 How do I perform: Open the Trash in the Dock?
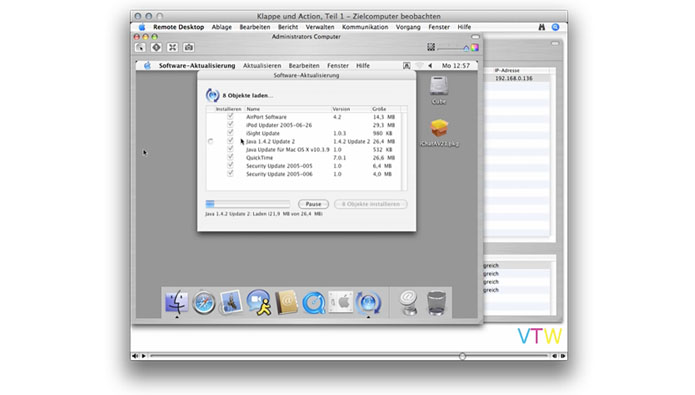(436, 303)
